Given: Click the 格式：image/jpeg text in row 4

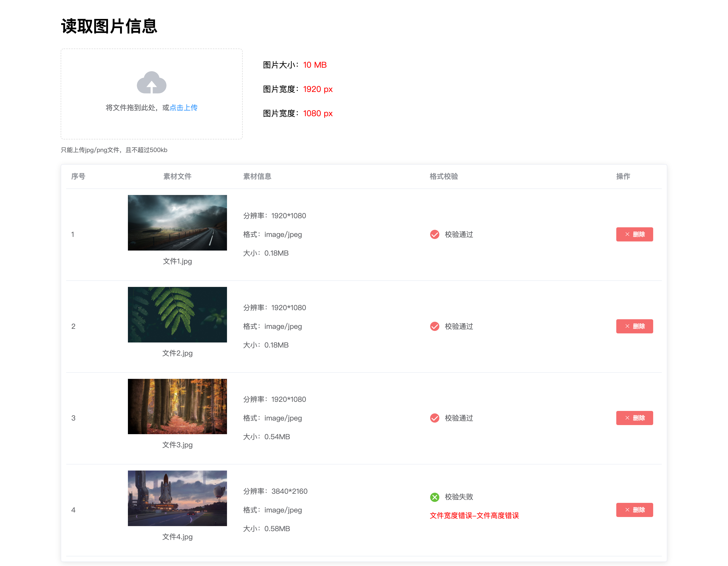Looking at the screenshot, I should [x=273, y=510].
